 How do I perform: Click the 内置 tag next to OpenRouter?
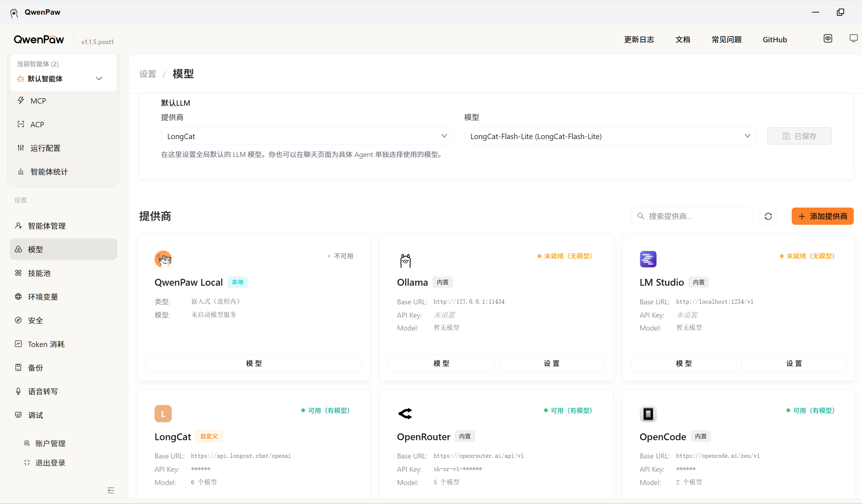coord(465,436)
